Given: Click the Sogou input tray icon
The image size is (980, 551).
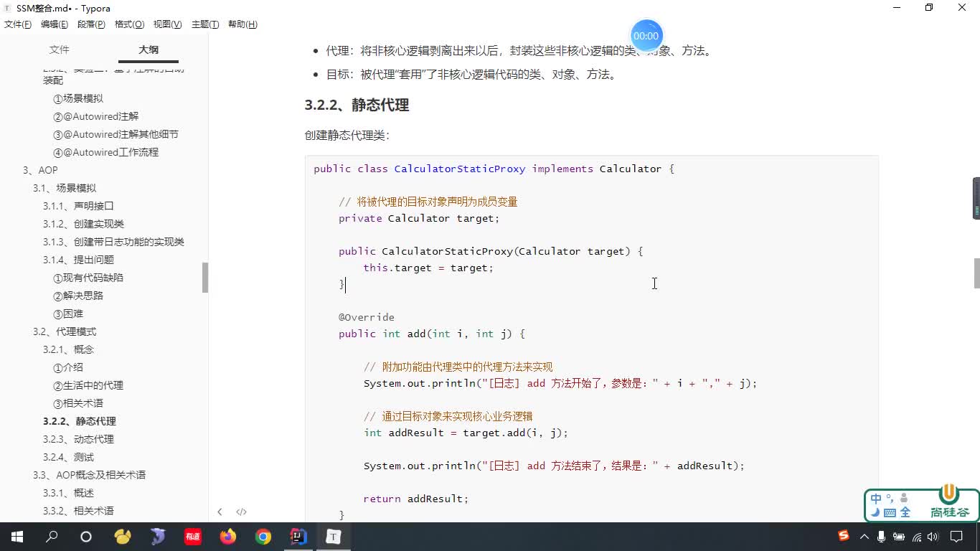Looking at the screenshot, I should pos(844,536).
